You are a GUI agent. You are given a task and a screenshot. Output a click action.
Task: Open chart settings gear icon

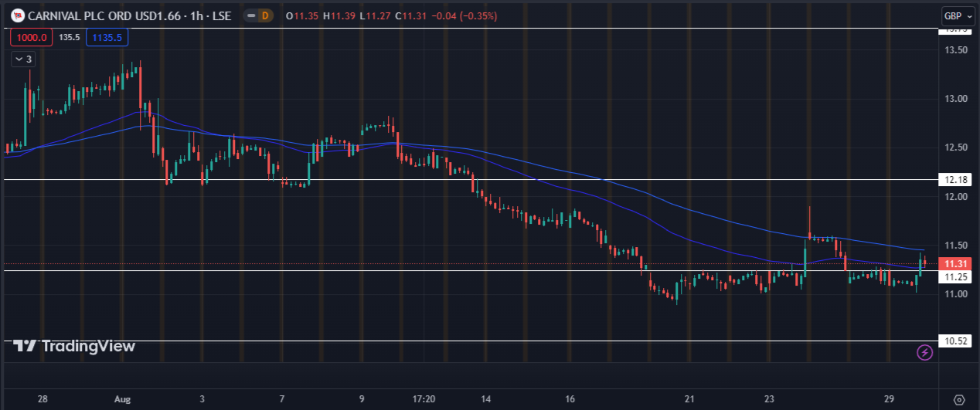click(x=959, y=400)
